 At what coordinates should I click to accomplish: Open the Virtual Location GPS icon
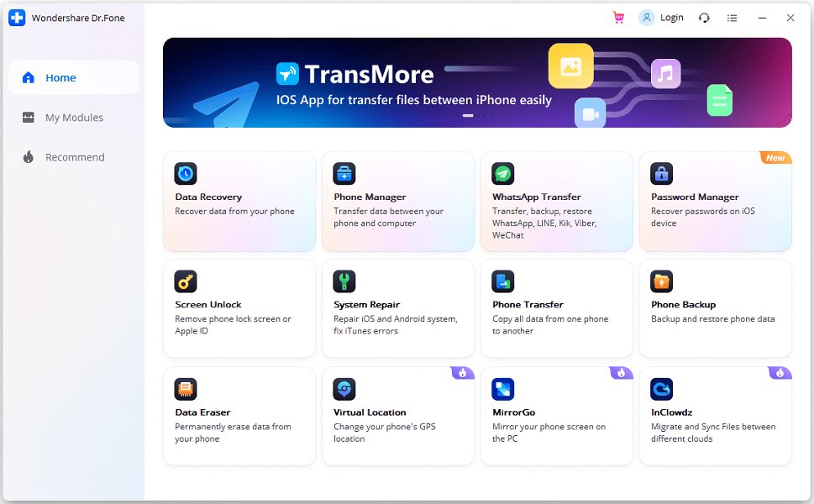(x=344, y=389)
